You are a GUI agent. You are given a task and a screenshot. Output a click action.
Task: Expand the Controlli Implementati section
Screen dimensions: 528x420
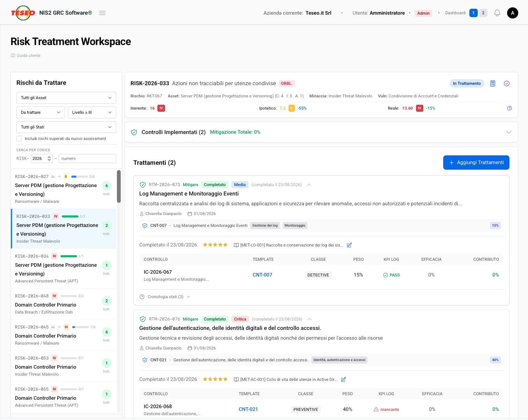(509, 132)
